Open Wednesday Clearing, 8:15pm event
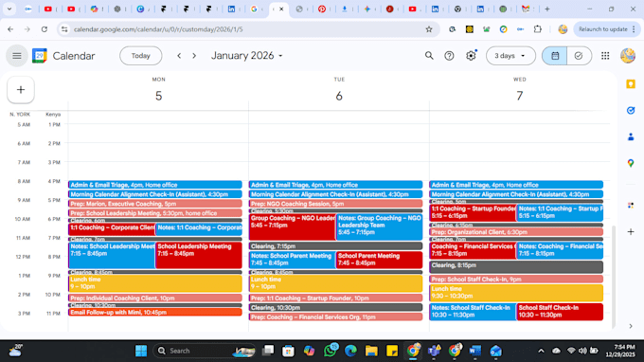Screen dimensions: 644x362 click(x=516, y=267)
